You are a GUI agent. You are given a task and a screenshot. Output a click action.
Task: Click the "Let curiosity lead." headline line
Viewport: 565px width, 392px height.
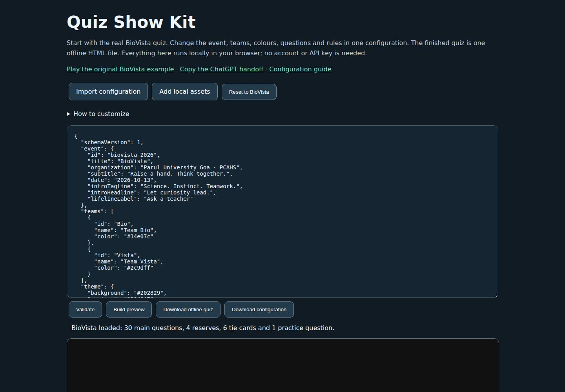coord(152,192)
